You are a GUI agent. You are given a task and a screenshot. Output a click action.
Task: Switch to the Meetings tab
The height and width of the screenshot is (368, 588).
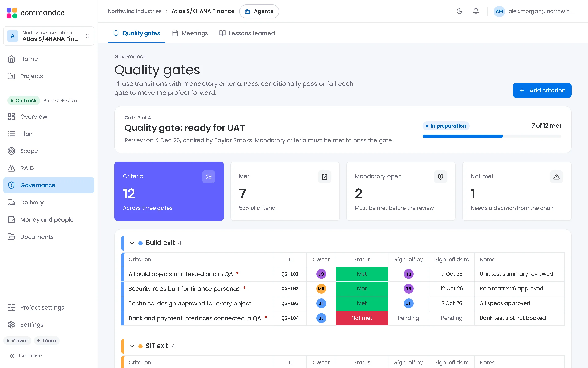pos(190,33)
